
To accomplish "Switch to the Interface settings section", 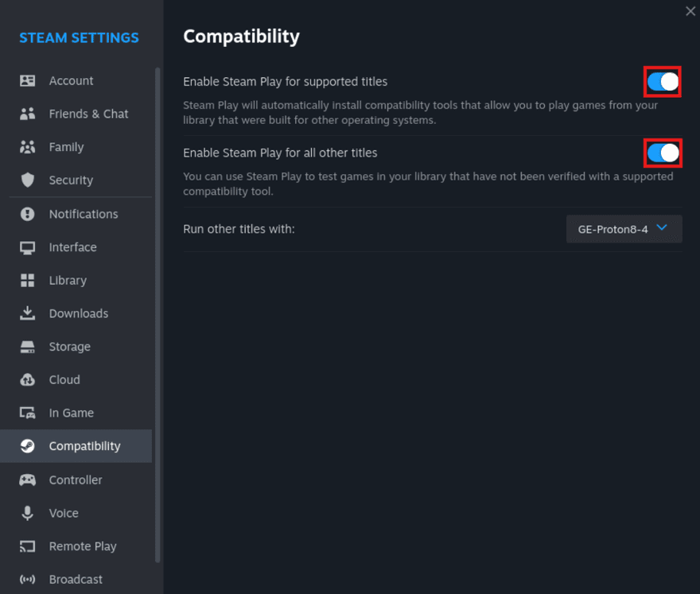I will (x=72, y=247).
